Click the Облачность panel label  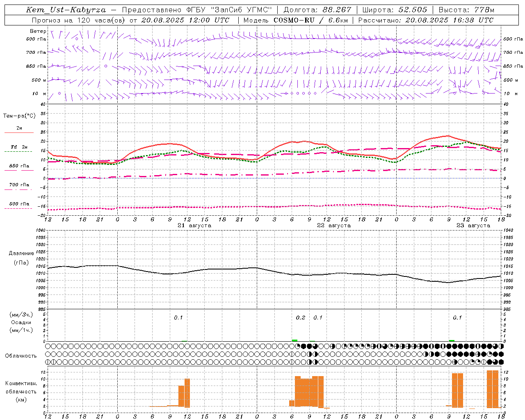[21, 356]
